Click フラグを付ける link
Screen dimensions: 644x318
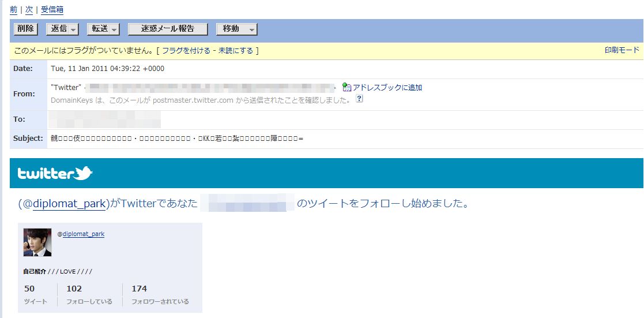[x=186, y=51]
